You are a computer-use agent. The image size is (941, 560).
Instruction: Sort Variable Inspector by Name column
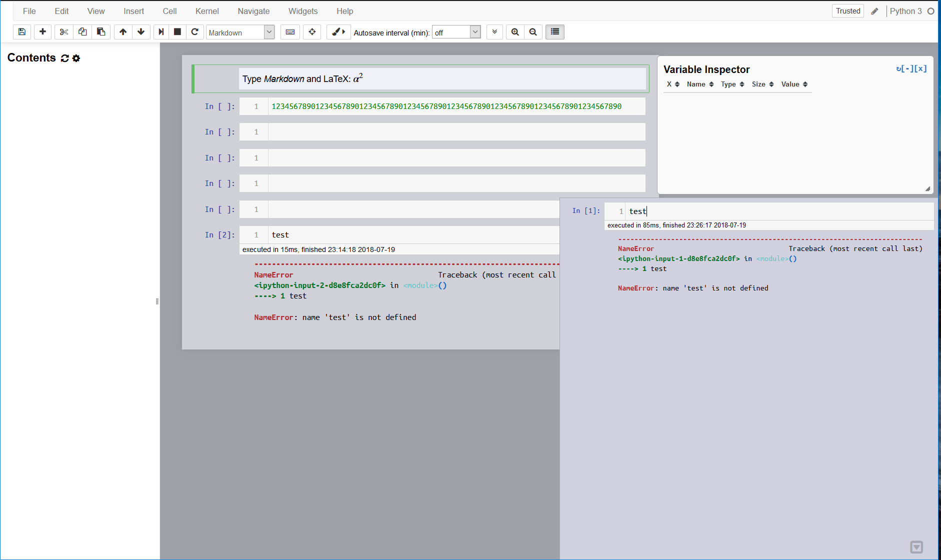click(x=699, y=84)
